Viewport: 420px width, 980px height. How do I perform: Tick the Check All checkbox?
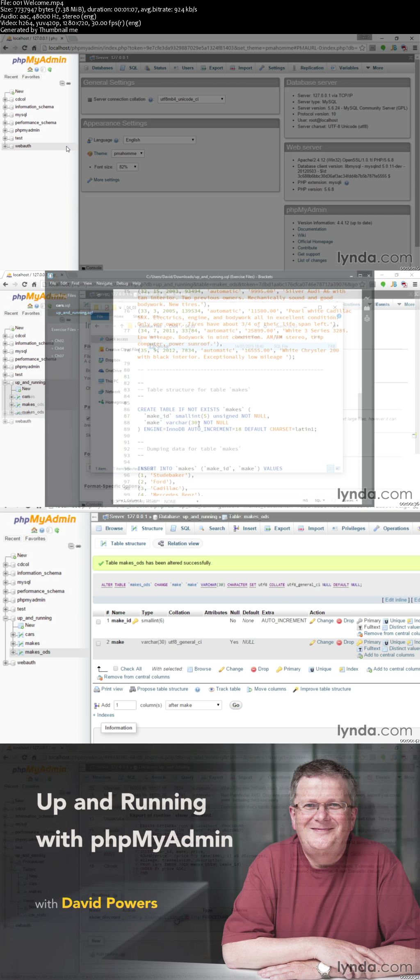click(x=116, y=668)
